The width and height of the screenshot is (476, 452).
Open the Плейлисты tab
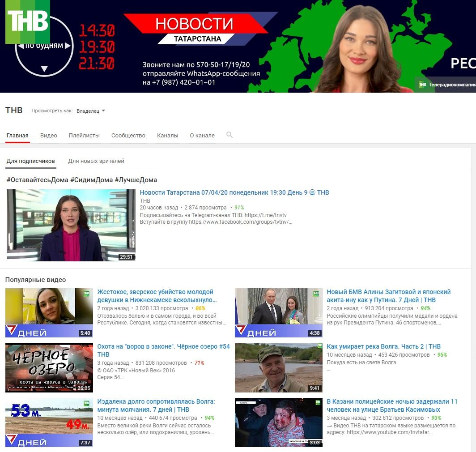(x=84, y=136)
